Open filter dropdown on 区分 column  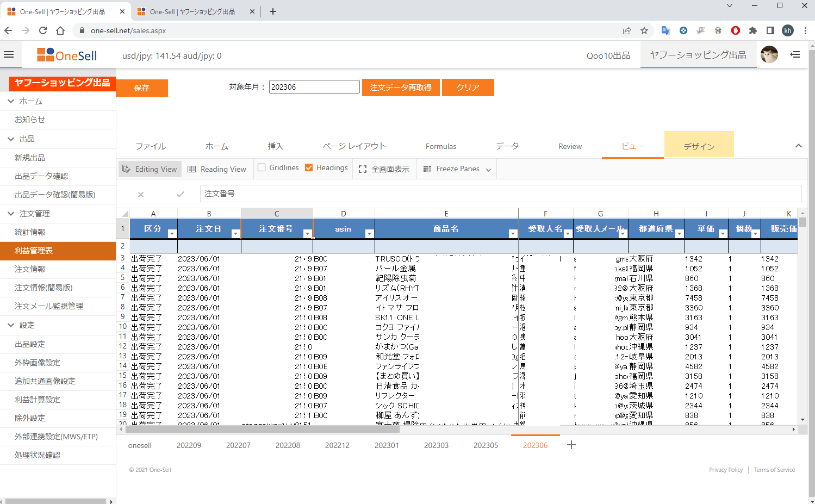point(172,234)
